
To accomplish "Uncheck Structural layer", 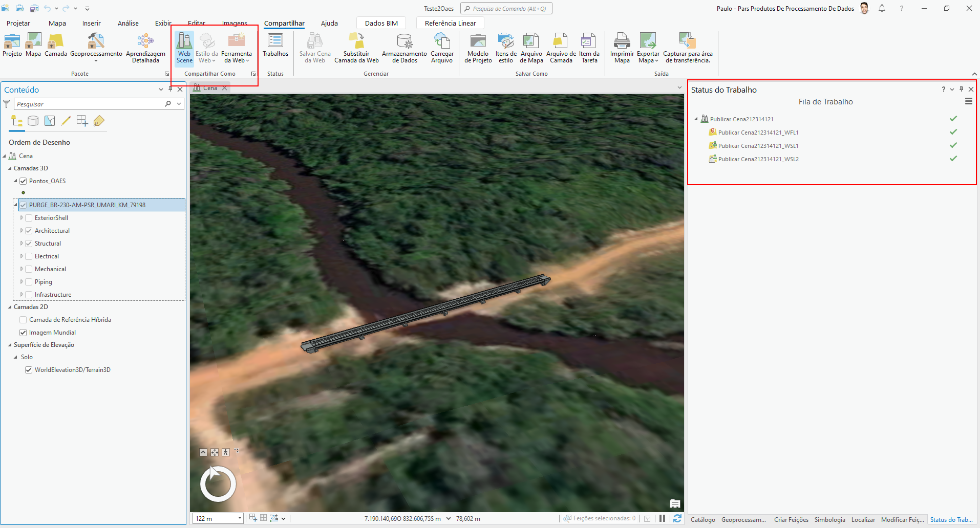I will point(29,244).
